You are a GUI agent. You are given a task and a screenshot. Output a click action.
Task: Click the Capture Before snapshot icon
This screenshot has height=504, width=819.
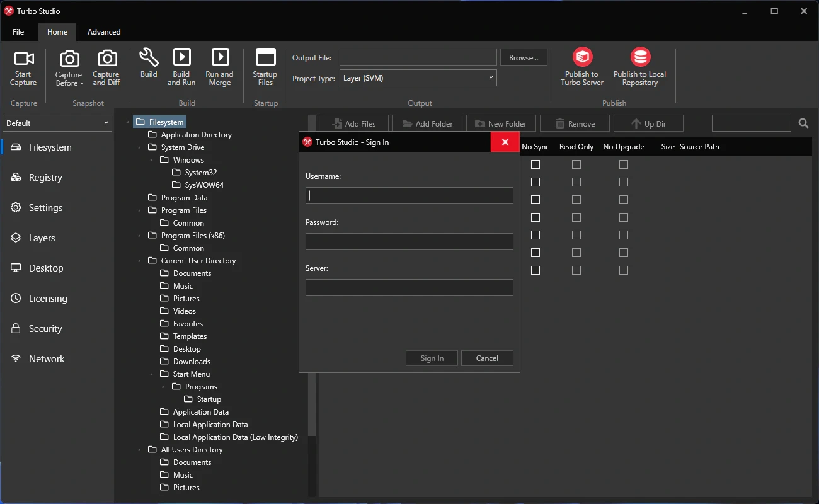coord(69,59)
